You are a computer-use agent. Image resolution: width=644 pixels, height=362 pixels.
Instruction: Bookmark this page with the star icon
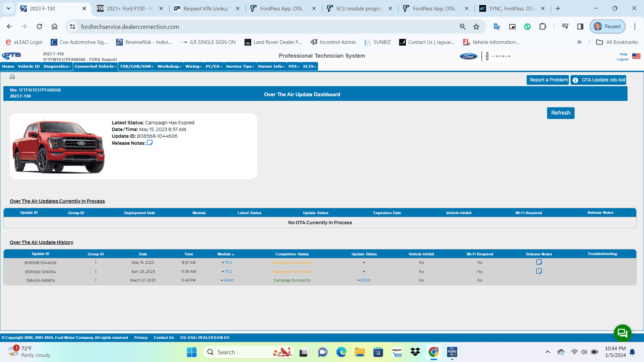coord(476,27)
